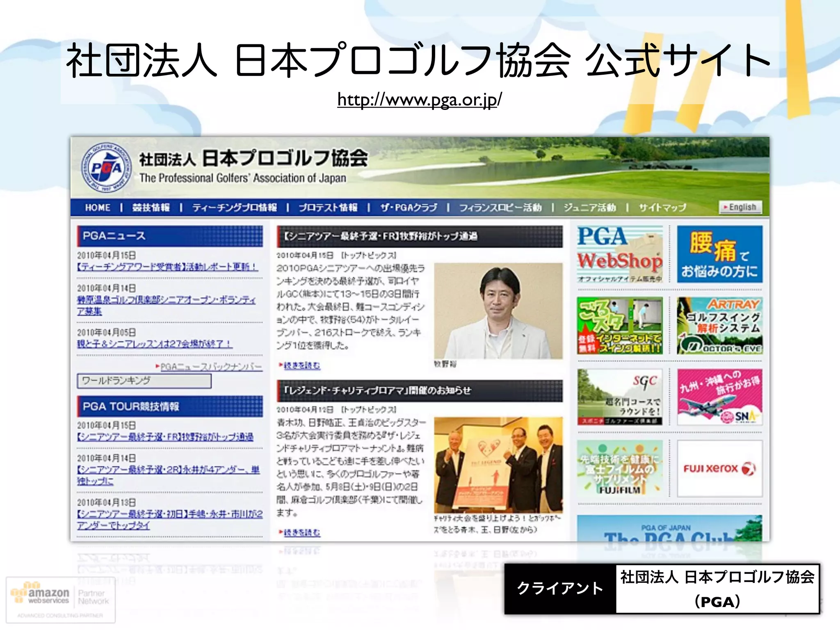Image resolution: width=840 pixels, height=630 pixels.
Task: Open the 競技情報 navigation item
Action: tap(151, 208)
